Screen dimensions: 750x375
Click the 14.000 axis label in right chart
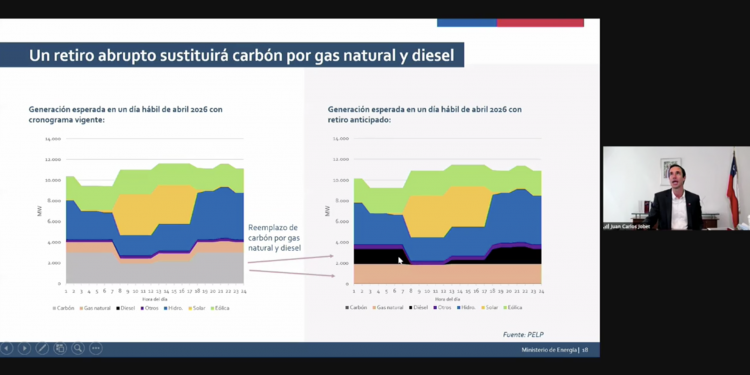341,139
